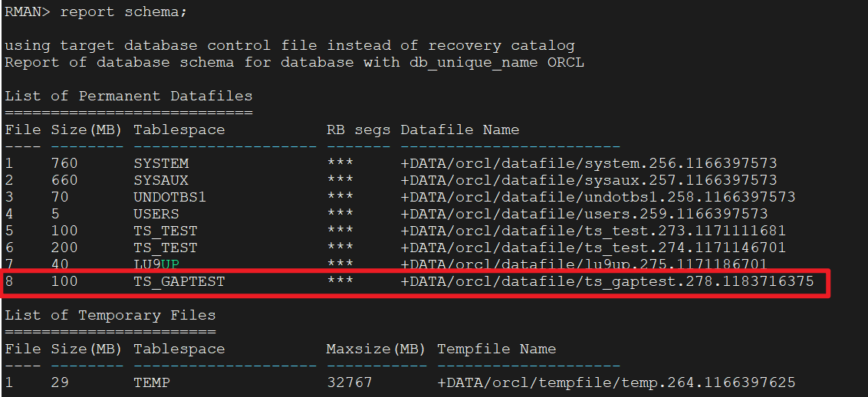This screenshot has width=868, height=397.
Task: Click the SYSTEM tablespace name
Action: [x=161, y=164]
